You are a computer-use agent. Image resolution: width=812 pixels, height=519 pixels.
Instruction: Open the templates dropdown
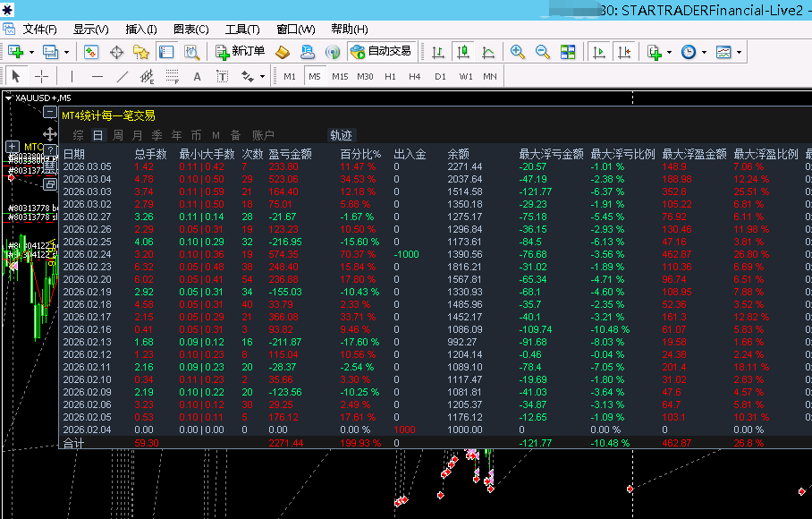[740, 52]
